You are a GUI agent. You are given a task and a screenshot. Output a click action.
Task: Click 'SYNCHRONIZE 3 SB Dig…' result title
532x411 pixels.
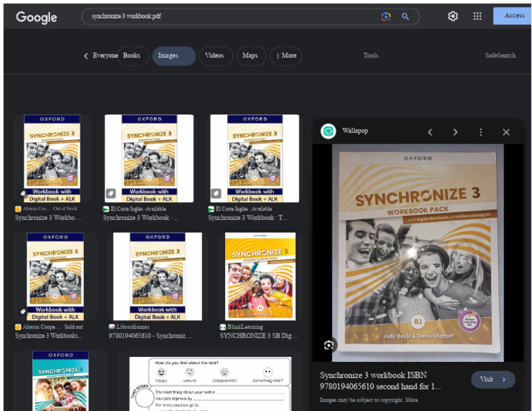(x=259, y=336)
